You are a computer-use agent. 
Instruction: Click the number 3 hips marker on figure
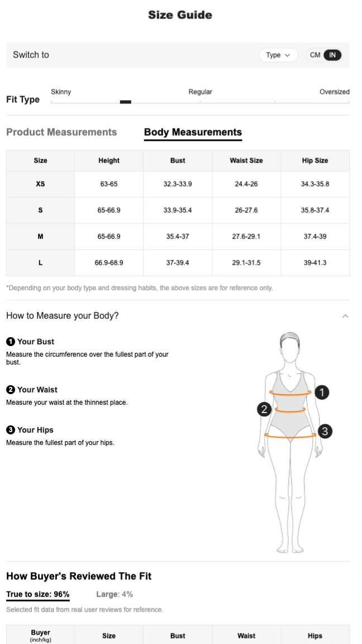coord(325,431)
